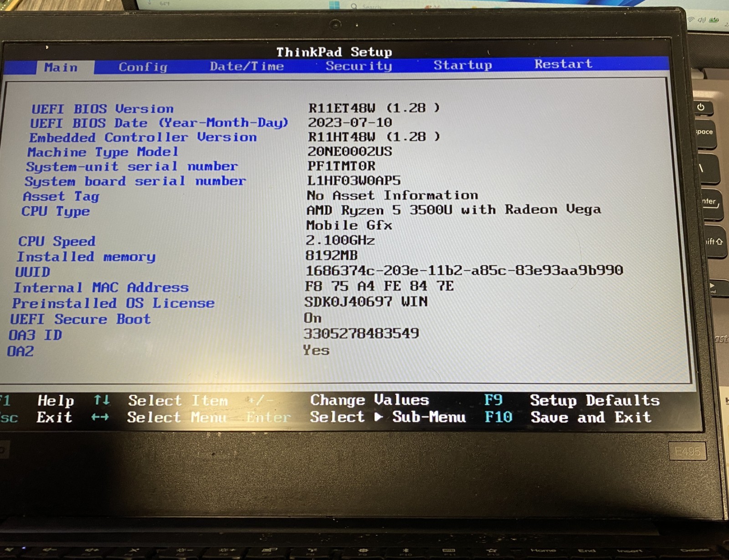Select the UEFI BIOS Version label
The width and height of the screenshot is (729, 560).
pyautogui.click(x=103, y=109)
